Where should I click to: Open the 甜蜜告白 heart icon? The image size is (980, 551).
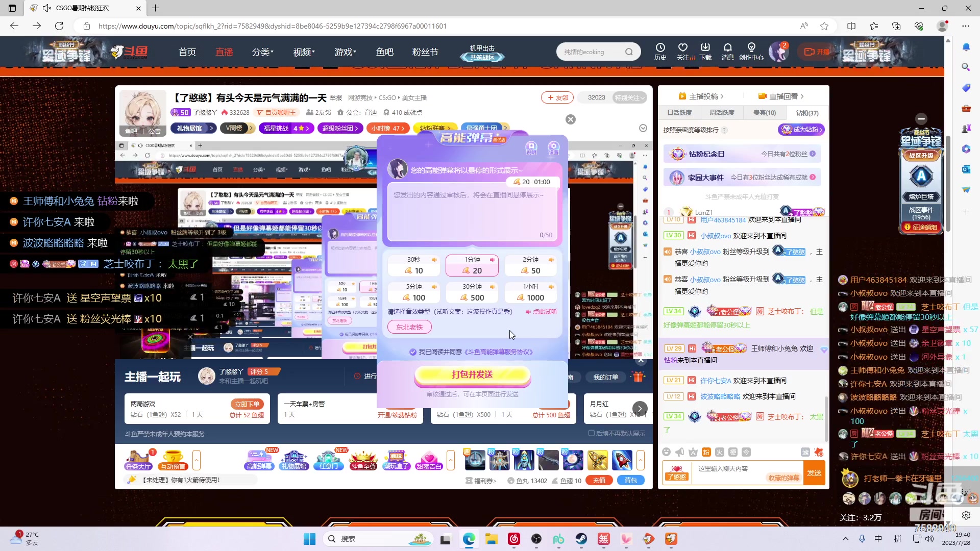tap(429, 460)
